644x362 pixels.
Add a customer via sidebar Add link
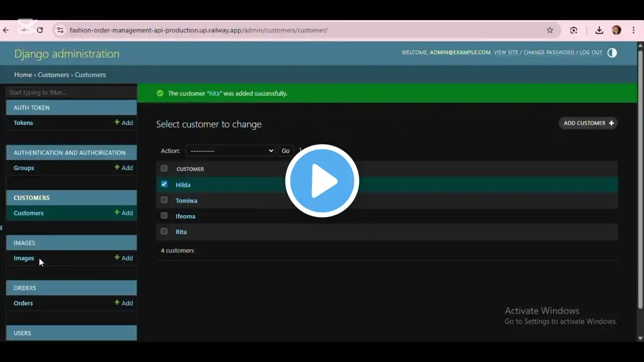(x=124, y=213)
